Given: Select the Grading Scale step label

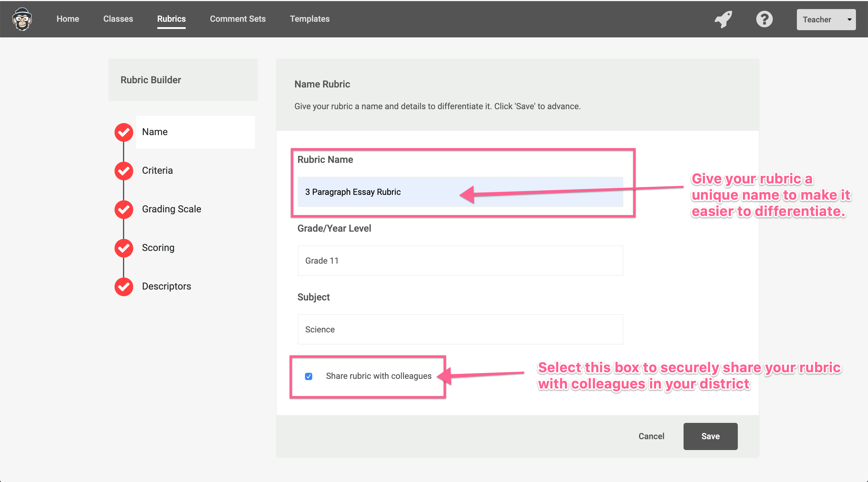Looking at the screenshot, I should [x=171, y=209].
